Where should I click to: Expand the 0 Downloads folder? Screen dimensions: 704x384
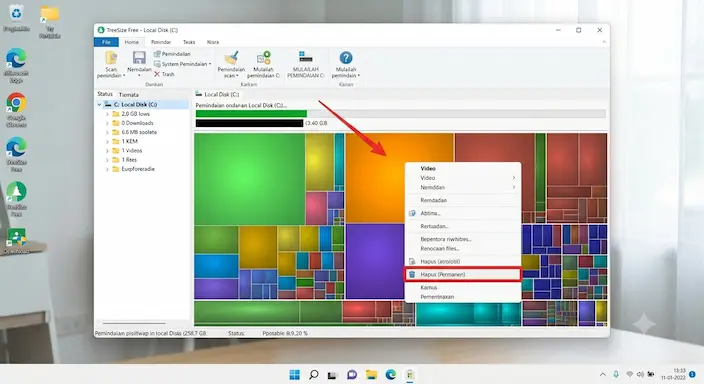click(107, 123)
